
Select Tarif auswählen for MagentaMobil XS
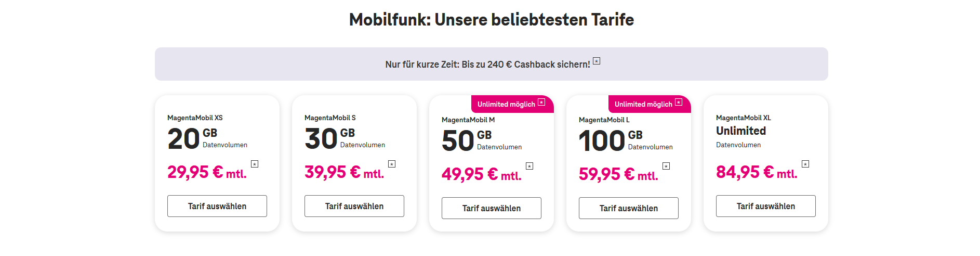tap(217, 206)
